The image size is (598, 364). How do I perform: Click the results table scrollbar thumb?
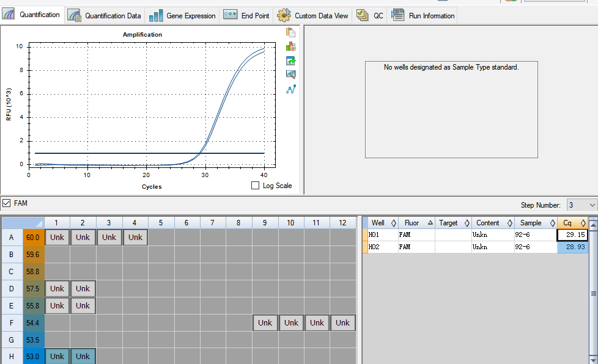pyautogui.click(x=594, y=293)
